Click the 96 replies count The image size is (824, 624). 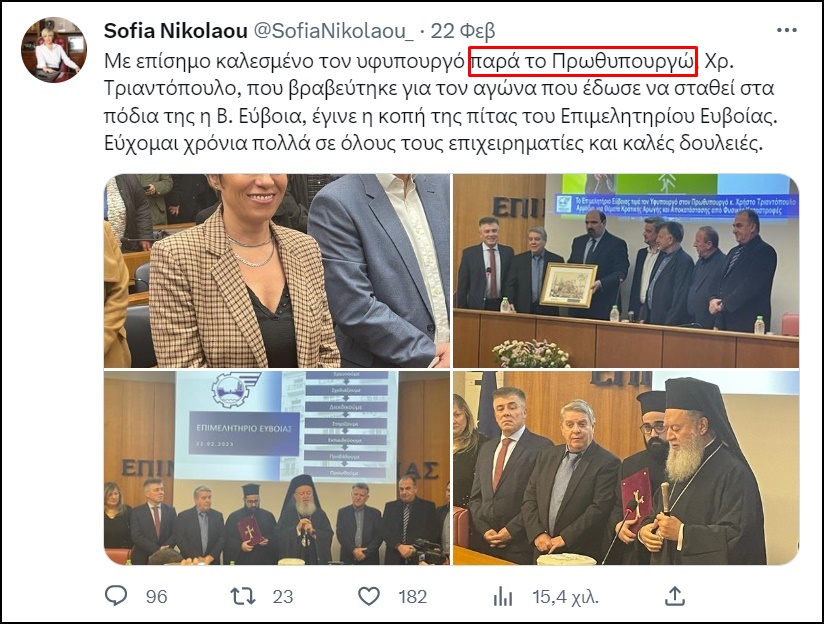coord(157,597)
